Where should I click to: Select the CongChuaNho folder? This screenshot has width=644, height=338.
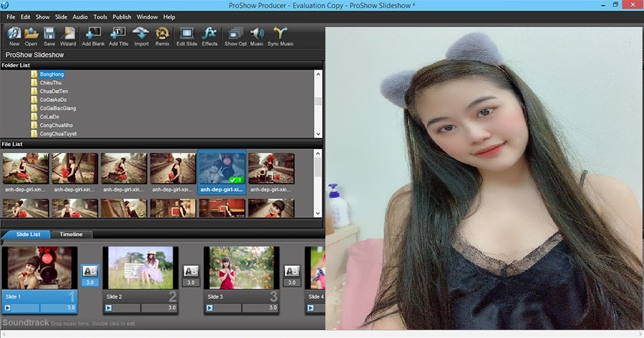[x=56, y=125]
